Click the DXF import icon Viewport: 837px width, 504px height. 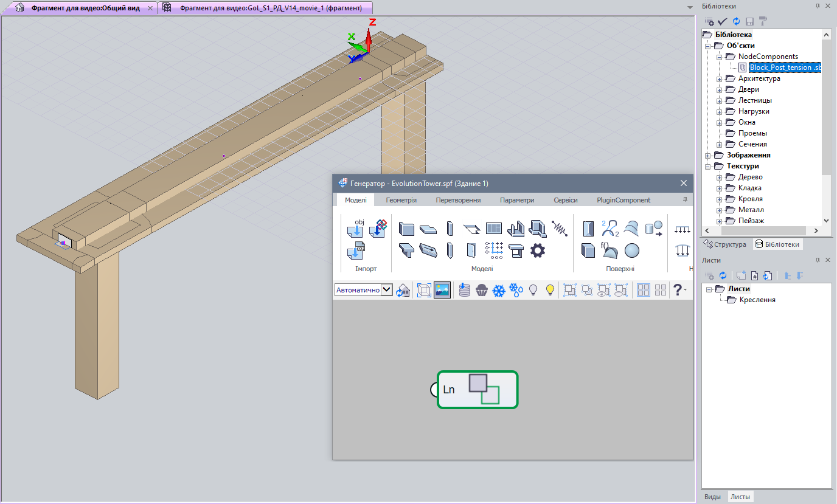tap(355, 250)
